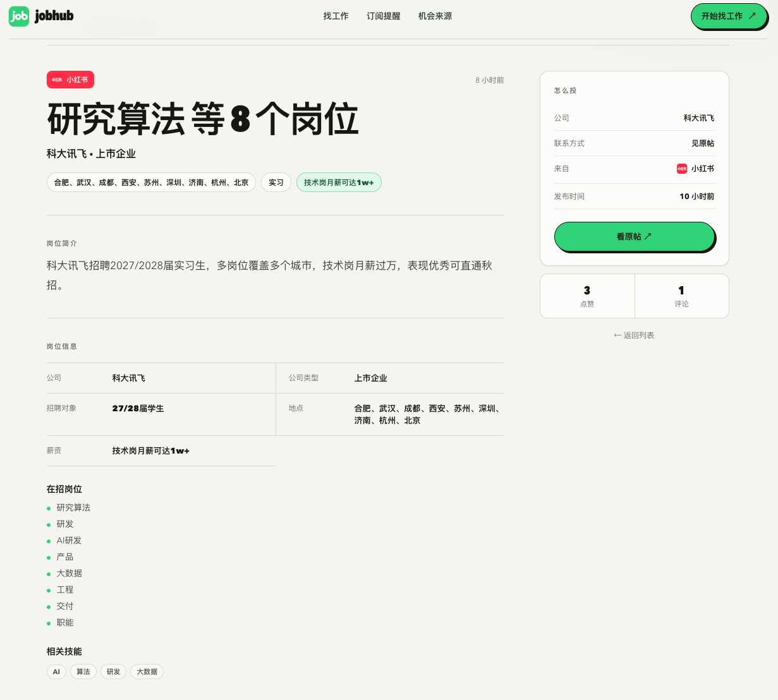Click the 小红书 icon in the sidebar card
Image resolution: width=778 pixels, height=700 pixels.
[682, 169]
